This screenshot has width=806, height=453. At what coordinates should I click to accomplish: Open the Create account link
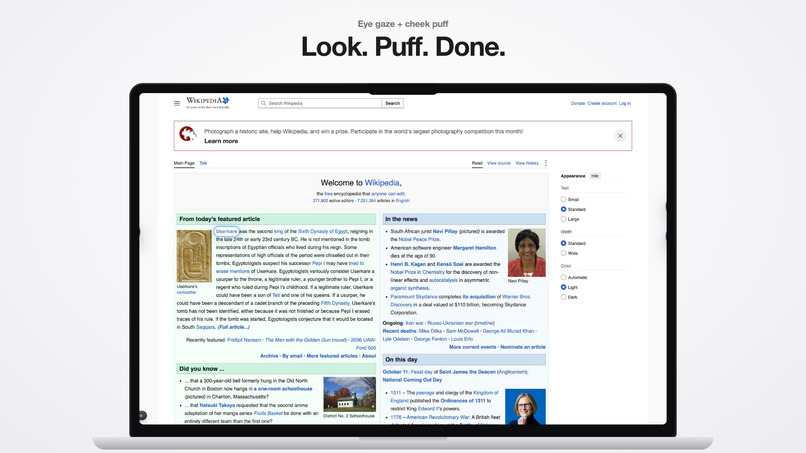tap(602, 103)
